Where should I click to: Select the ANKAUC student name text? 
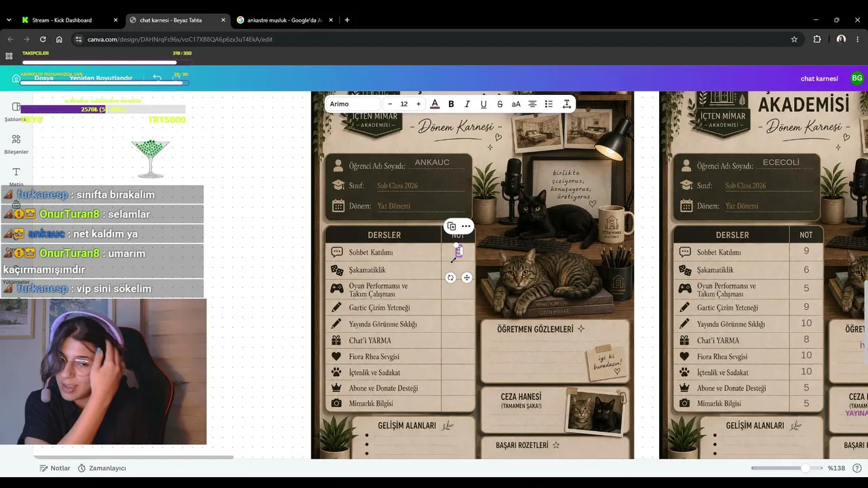(x=432, y=163)
